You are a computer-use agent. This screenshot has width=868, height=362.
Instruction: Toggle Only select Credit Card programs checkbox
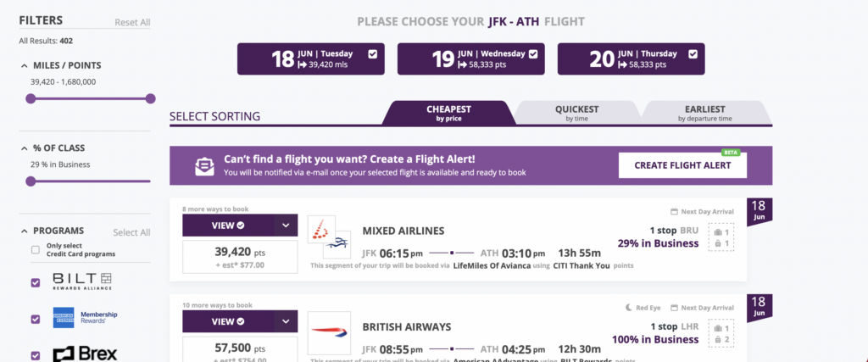pos(36,249)
